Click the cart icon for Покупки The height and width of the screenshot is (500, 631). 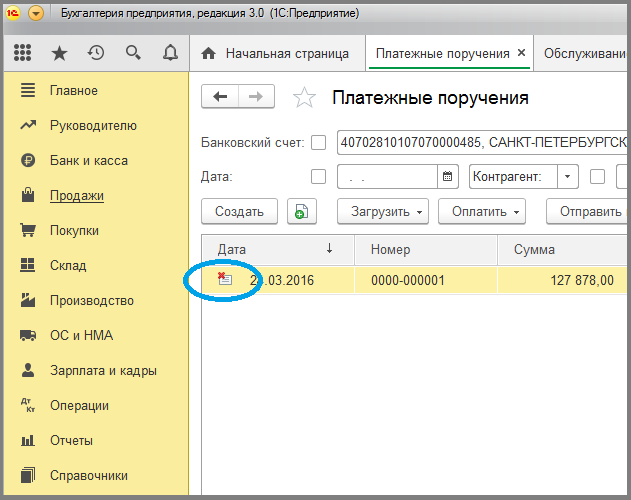click(x=28, y=230)
